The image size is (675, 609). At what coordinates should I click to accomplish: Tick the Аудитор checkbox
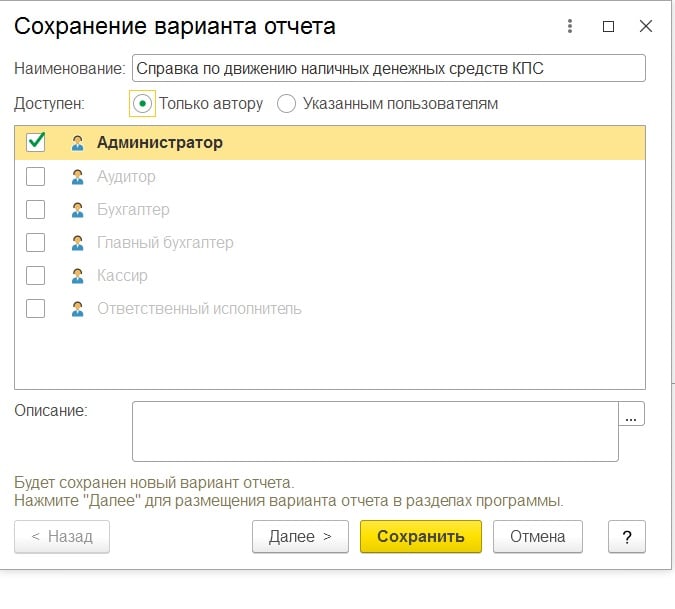coord(36,177)
